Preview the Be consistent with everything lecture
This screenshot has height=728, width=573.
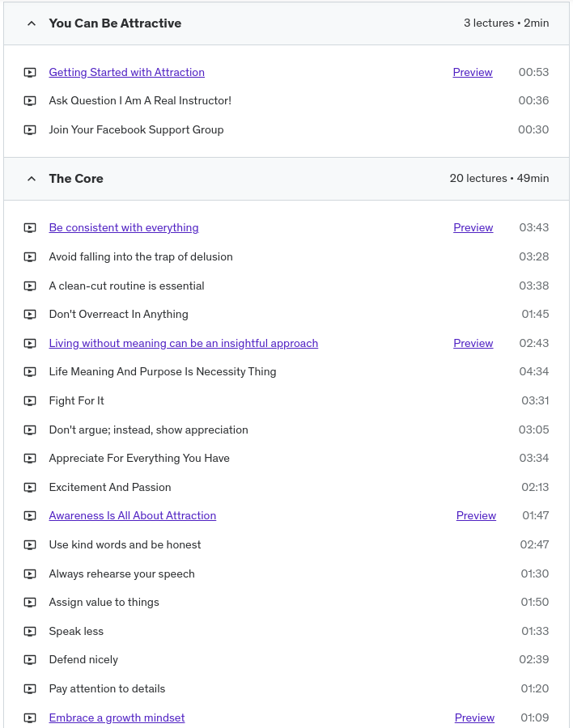pos(473,228)
